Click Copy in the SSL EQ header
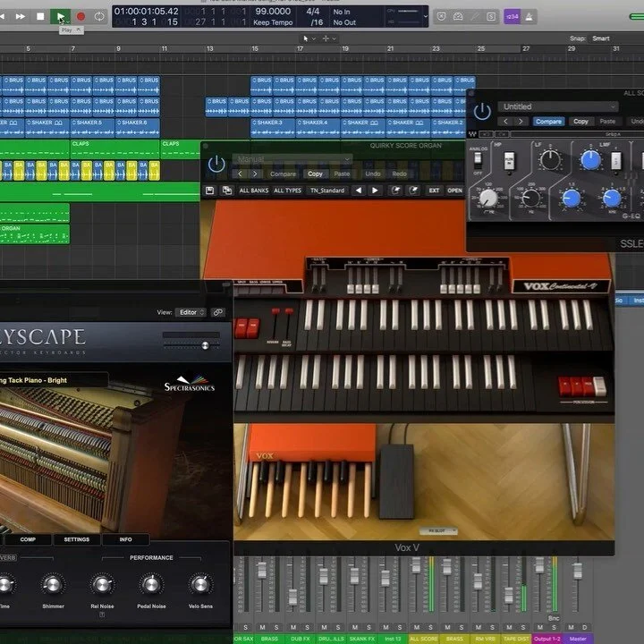 pyautogui.click(x=580, y=121)
